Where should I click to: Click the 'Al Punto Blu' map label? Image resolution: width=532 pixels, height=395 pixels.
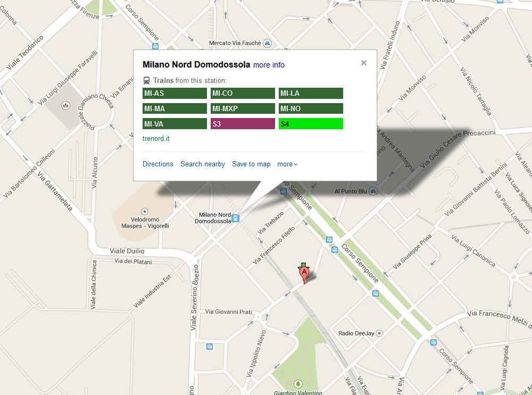tap(351, 191)
